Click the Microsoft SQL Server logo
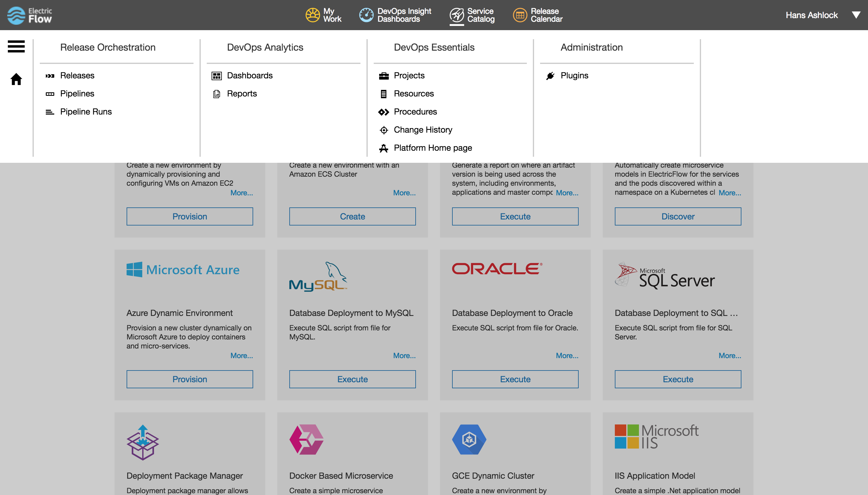 tap(665, 275)
